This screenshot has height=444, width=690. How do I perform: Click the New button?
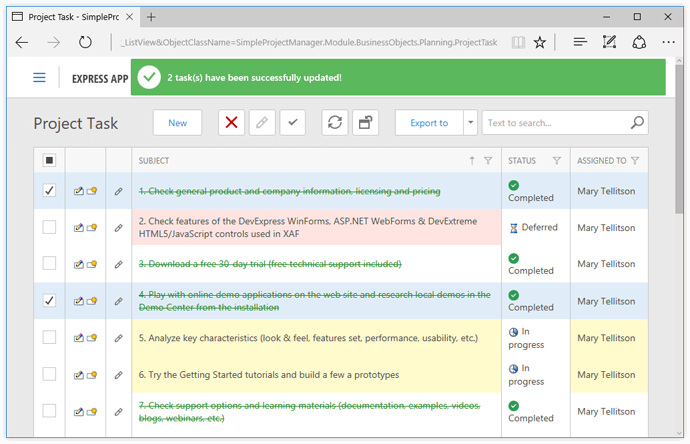coord(177,123)
